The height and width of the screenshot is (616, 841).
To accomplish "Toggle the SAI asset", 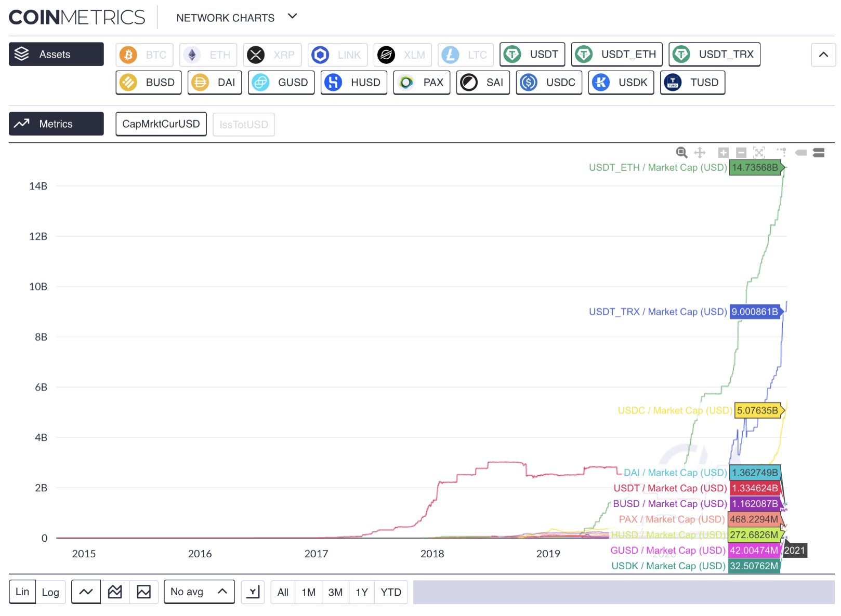I will click(x=483, y=82).
